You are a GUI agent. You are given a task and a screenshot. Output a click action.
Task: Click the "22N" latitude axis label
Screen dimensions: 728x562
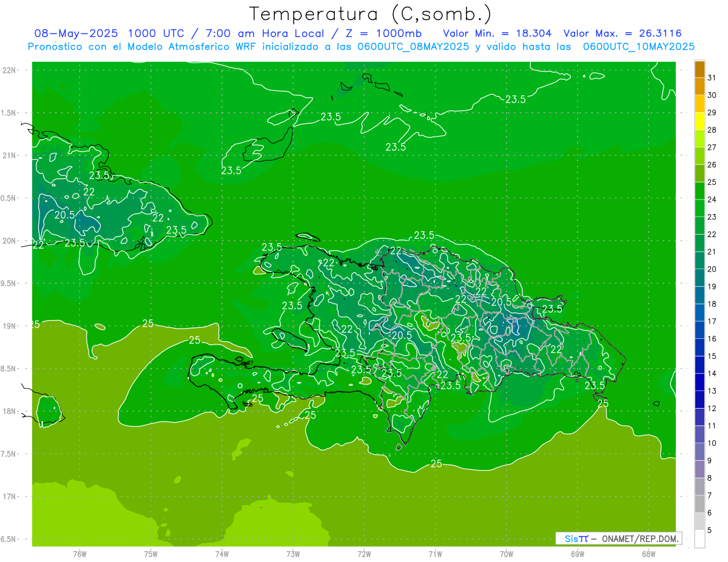click(9, 70)
